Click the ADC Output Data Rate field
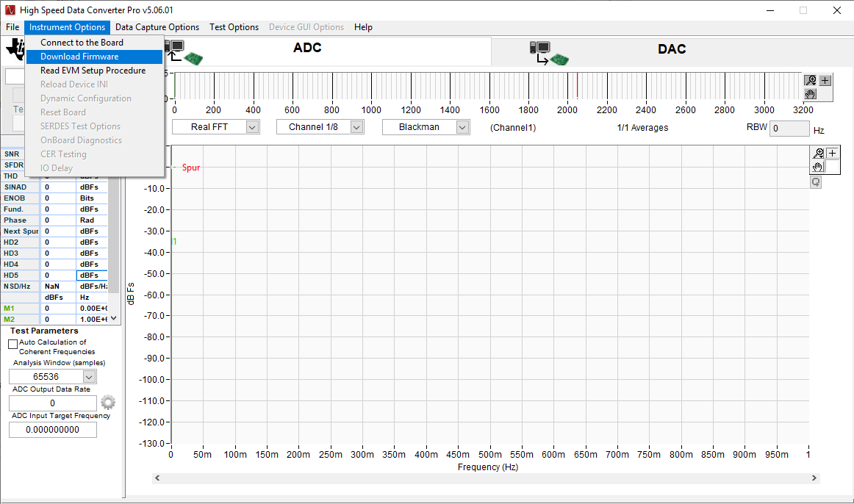This screenshot has width=854, height=504. pyautogui.click(x=53, y=403)
